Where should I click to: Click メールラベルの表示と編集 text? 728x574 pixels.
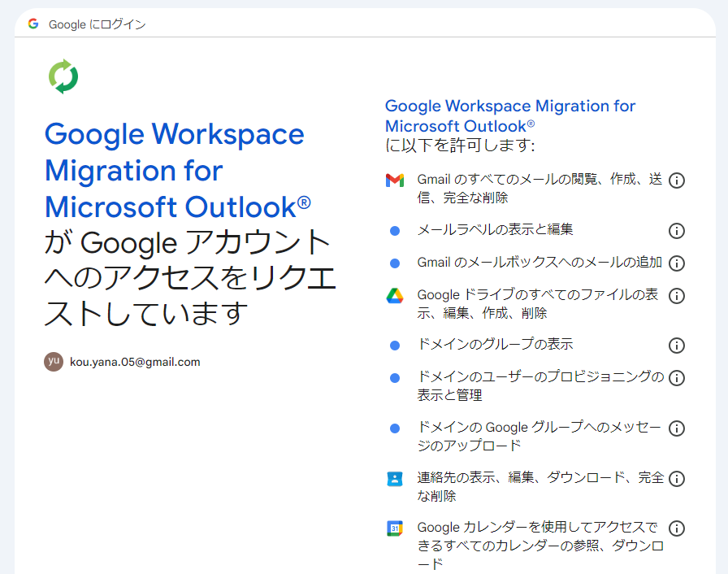click(495, 229)
